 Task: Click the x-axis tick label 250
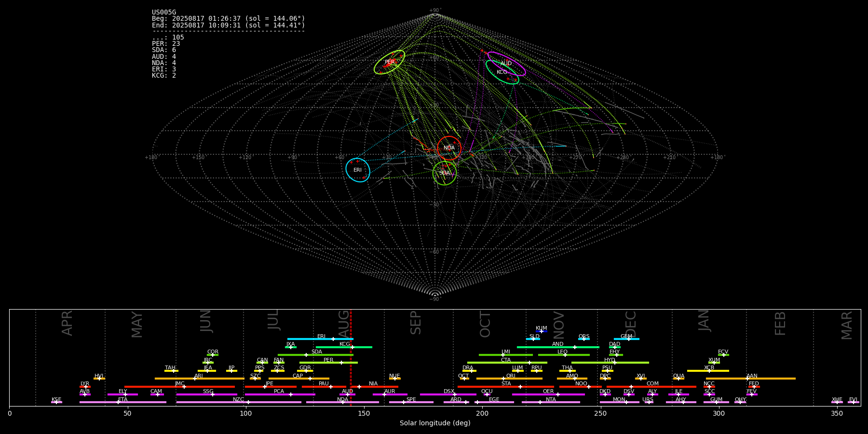click(x=600, y=414)
